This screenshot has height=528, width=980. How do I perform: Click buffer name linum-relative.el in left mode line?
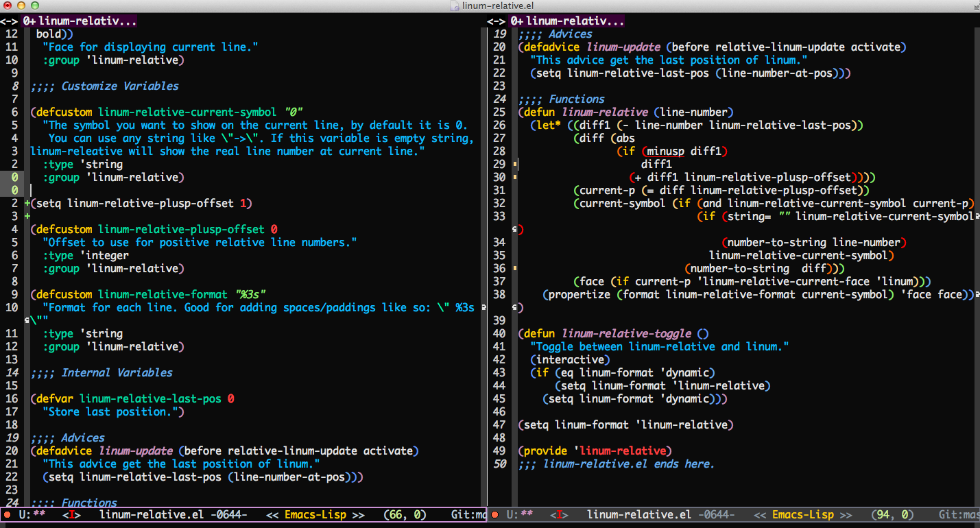(152, 514)
